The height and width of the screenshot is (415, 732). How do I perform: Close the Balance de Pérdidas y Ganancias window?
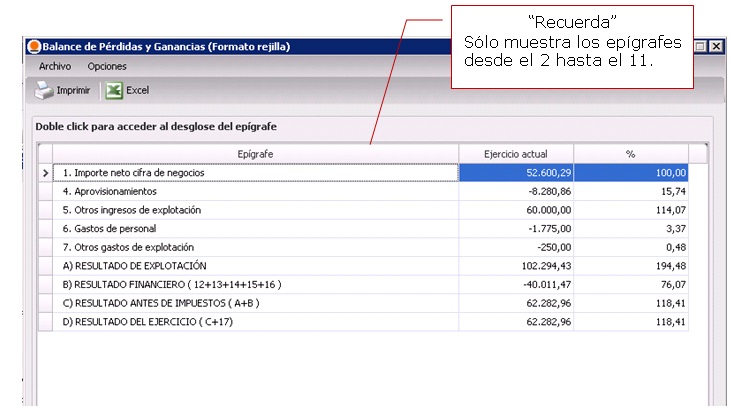tap(717, 47)
